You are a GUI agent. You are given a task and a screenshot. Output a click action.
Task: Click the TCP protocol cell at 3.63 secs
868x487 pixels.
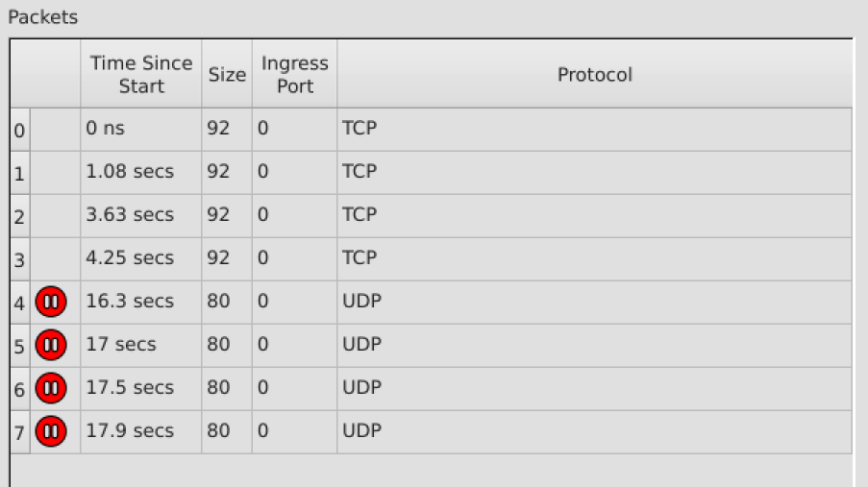pyautogui.click(x=594, y=215)
